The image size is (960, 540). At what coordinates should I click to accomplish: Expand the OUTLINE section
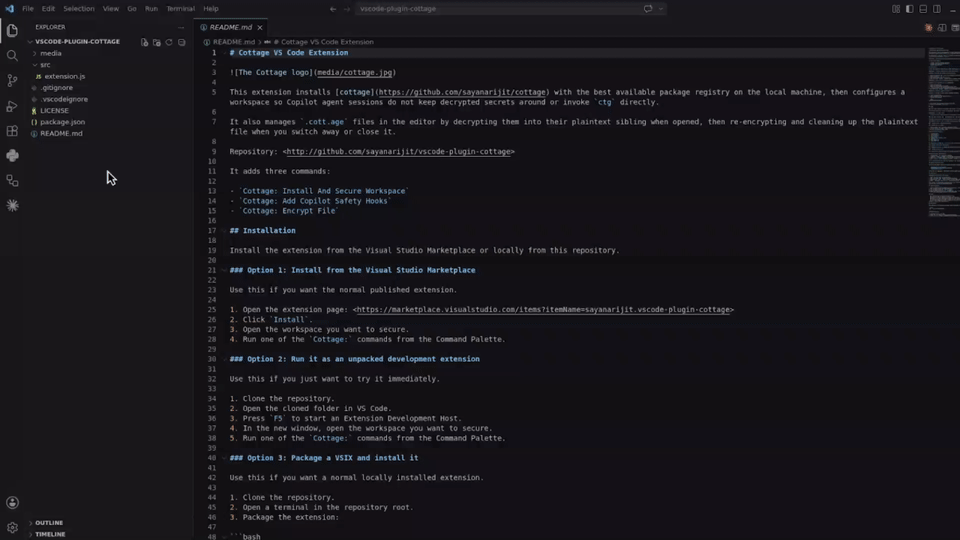pyautogui.click(x=31, y=523)
